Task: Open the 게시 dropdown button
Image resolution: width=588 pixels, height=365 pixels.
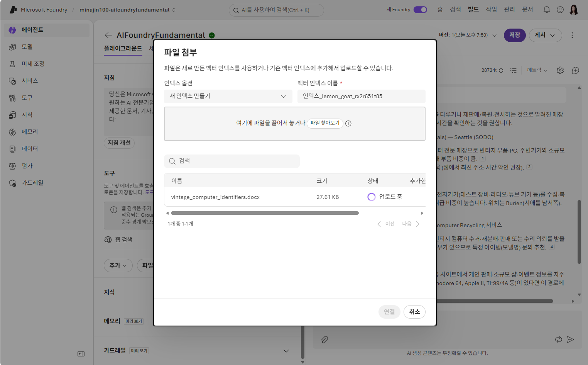Action: point(545,35)
